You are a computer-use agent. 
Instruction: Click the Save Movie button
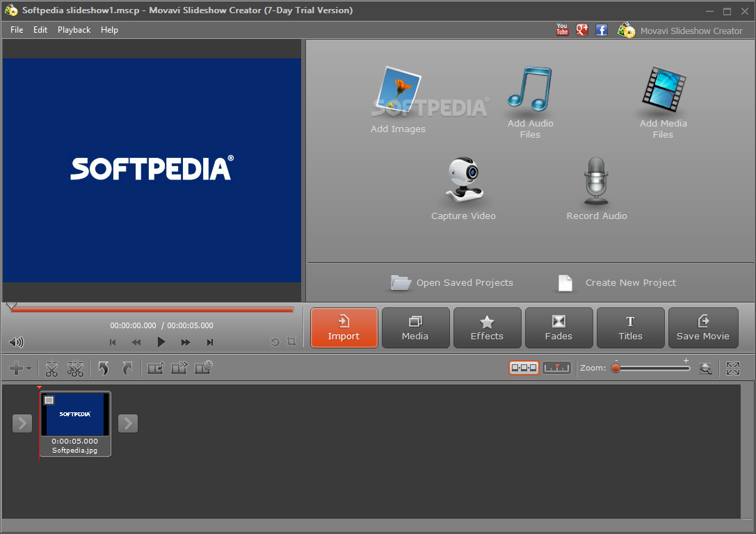703,327
